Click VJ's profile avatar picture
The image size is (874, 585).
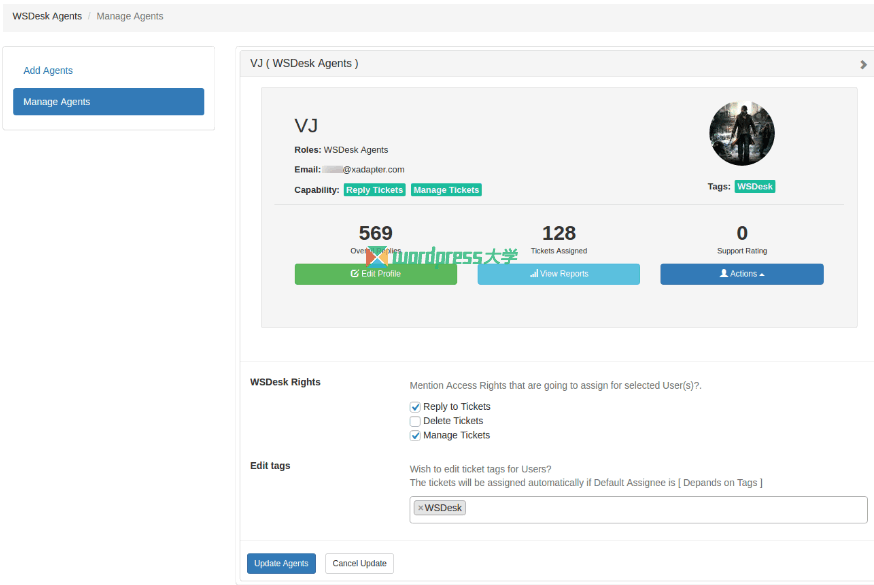pos(742,133)
